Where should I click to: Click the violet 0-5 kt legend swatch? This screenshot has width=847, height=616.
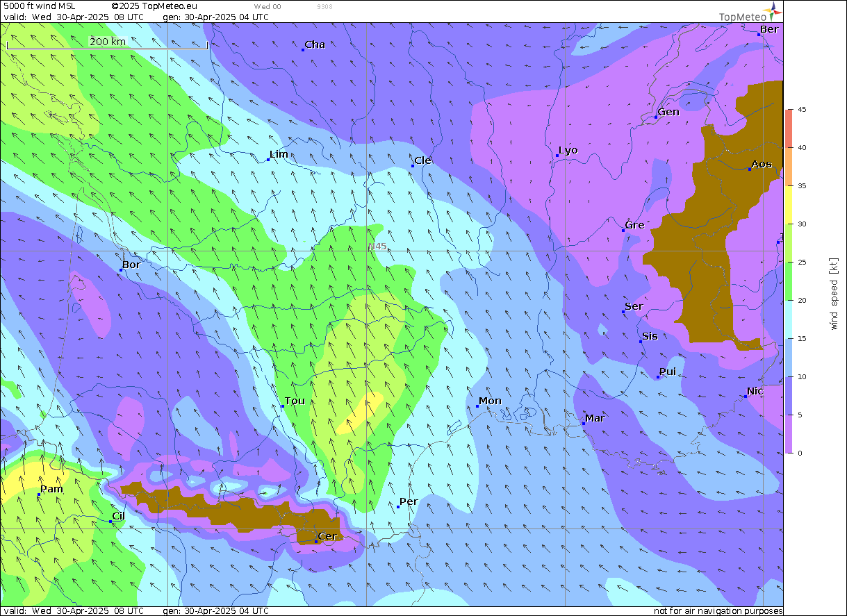click(x=789, y=434)
